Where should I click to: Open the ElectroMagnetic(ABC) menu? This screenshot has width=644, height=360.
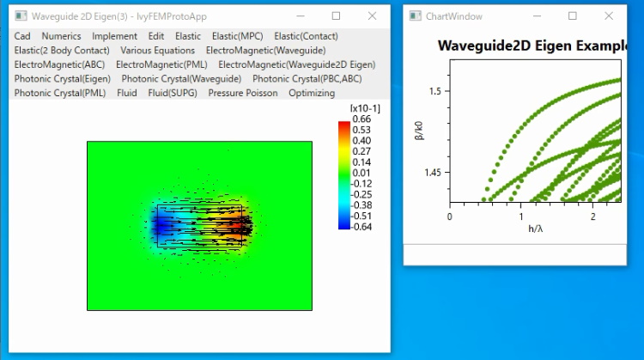pos(59,64)
